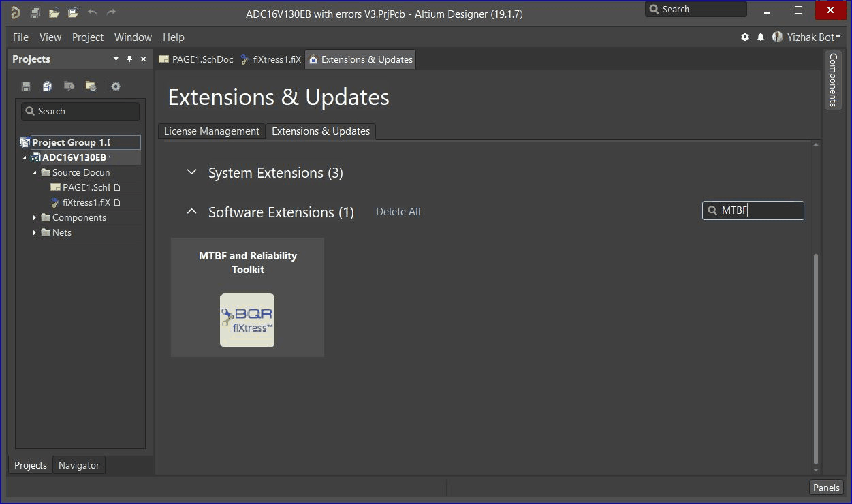
Task: Click the Save All Documents icon in title bar
Action: pos(35,13)
